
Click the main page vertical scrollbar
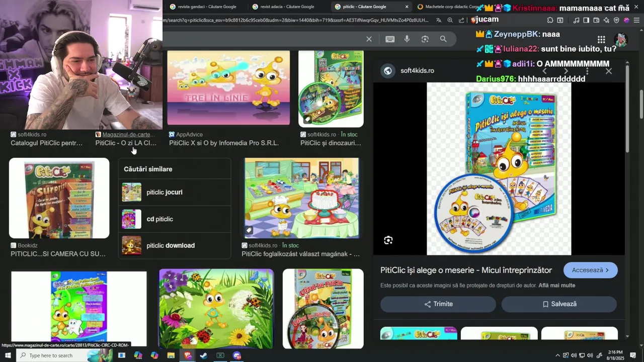641,105
